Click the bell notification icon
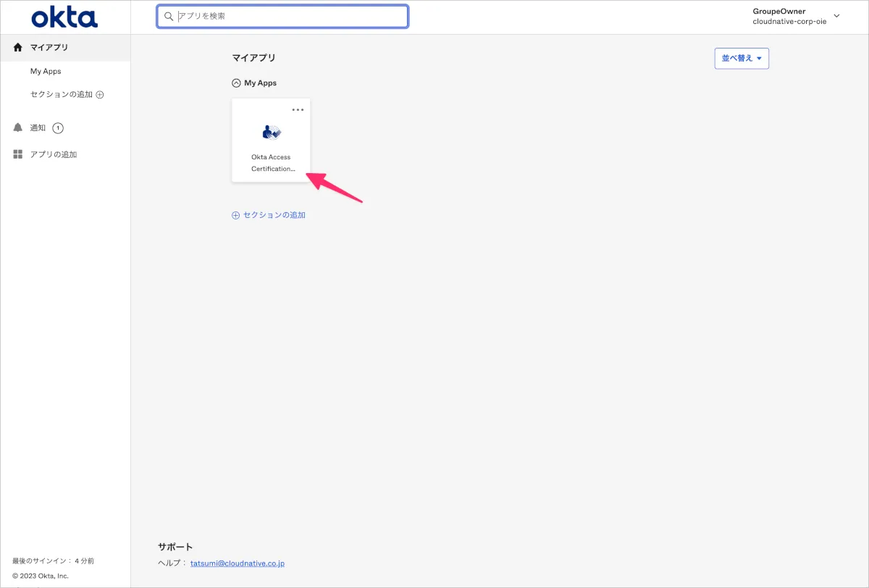869x588 pixels. [x=18, y=127]
